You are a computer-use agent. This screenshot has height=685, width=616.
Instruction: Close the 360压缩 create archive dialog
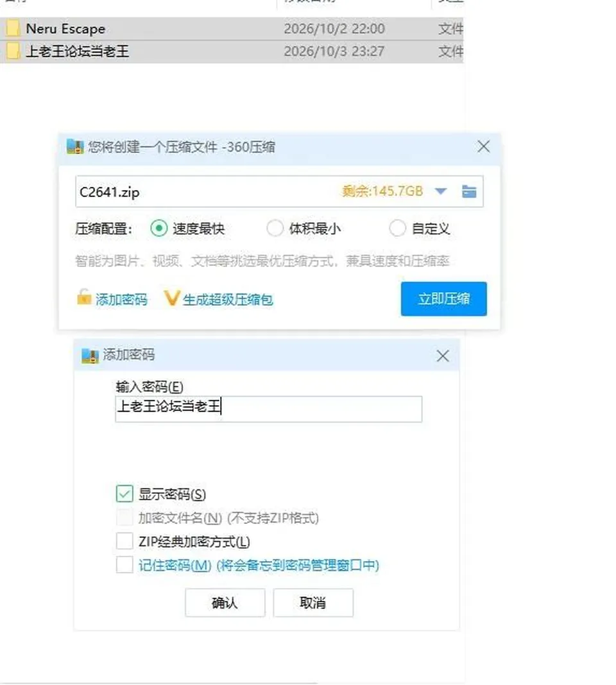tap(483, 147)
